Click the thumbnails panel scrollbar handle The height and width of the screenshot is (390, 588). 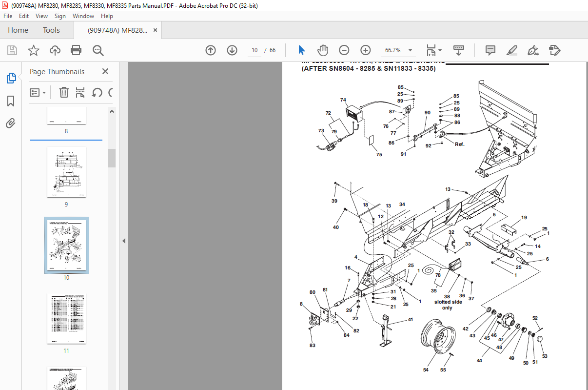112,158
